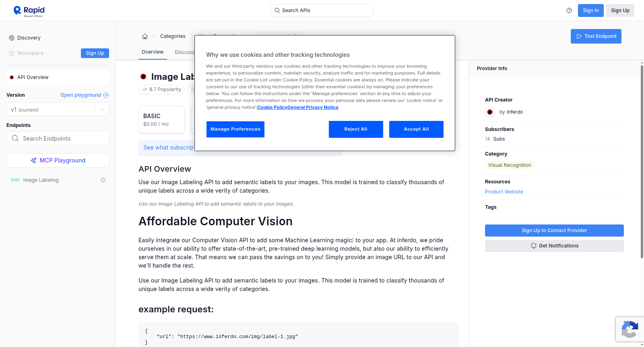644x347 pixels.
Task: Open the Cookie Policy link
Action: coord(272,107)
